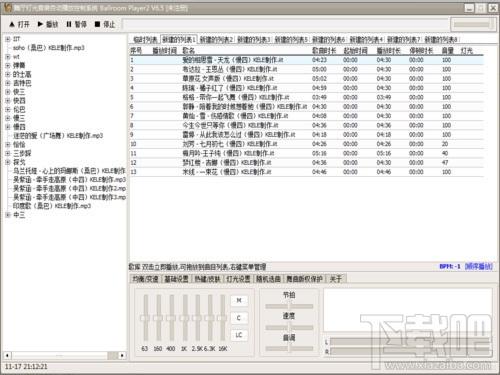Expand the 中三 folder at the tree bottom
This screenshot has height=375, width=500.
(x=8, y=215)
